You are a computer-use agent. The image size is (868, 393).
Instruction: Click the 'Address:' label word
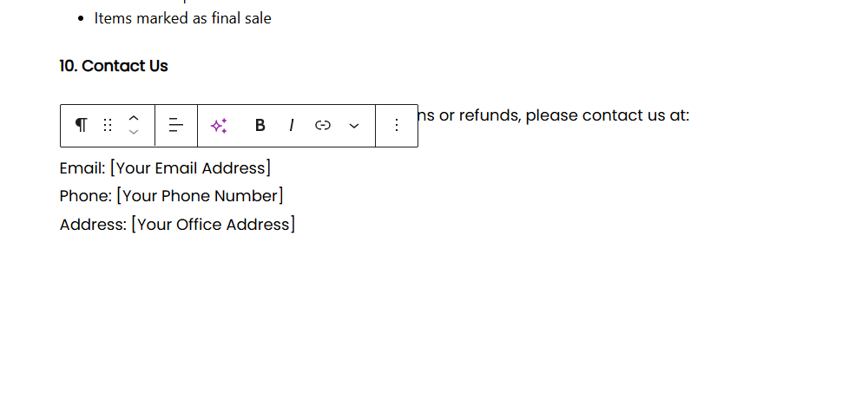[x=93, y=225]
